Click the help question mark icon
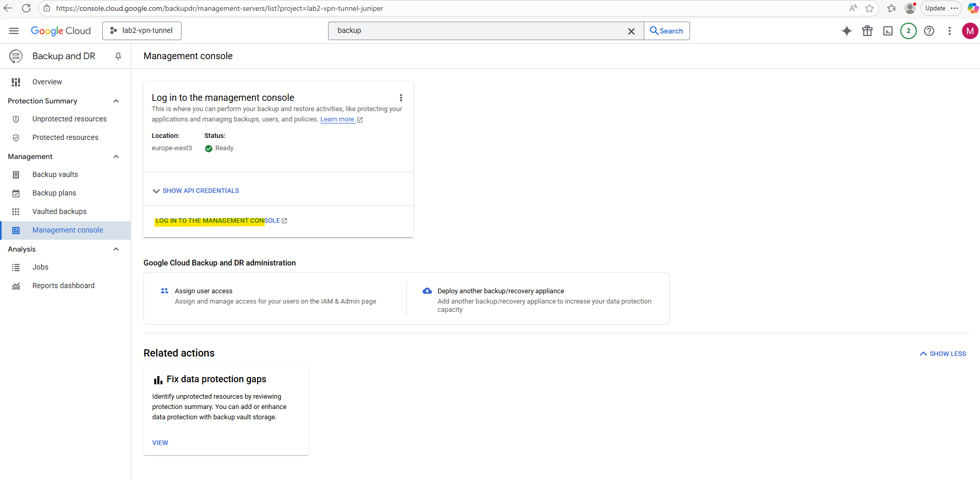Screen dimensions: 980x480 coord(929,31)
